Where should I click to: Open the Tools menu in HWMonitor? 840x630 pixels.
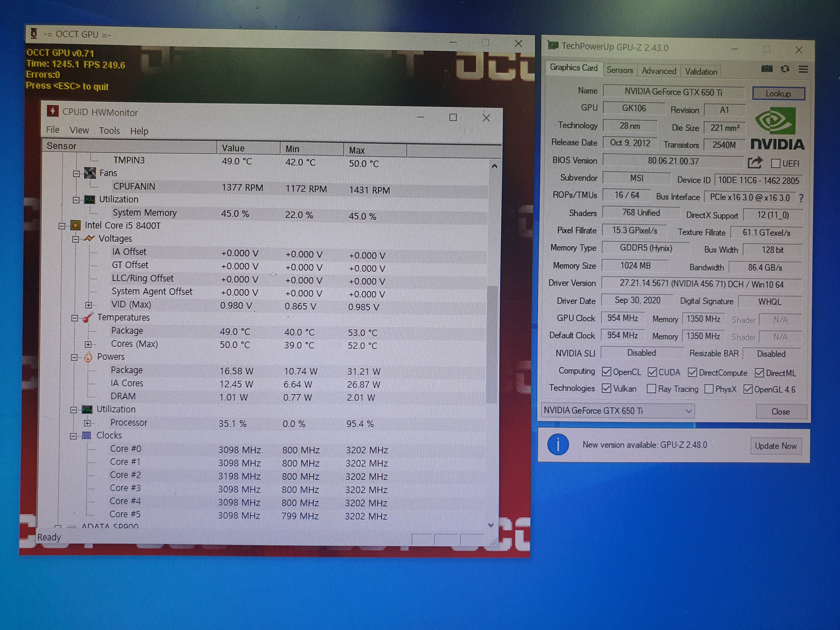point(109,131)
